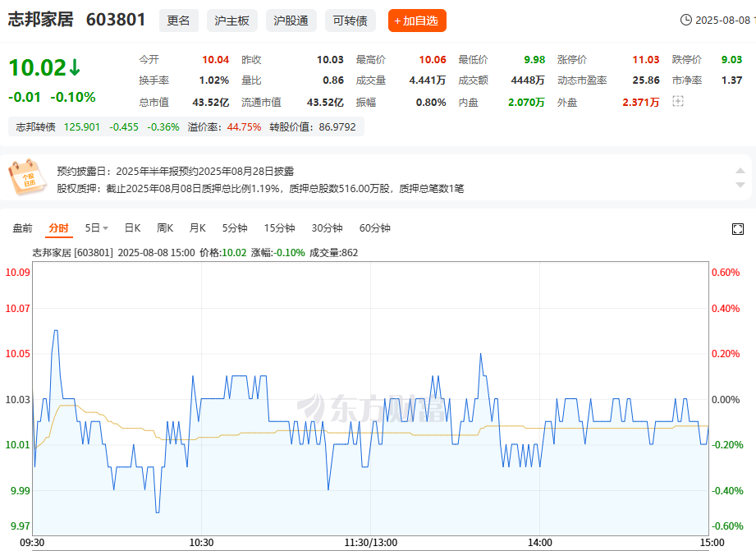Open the 周K chart tab
Image resolution: width=756 pixels, height=551 pixels.
click(165, 227)
